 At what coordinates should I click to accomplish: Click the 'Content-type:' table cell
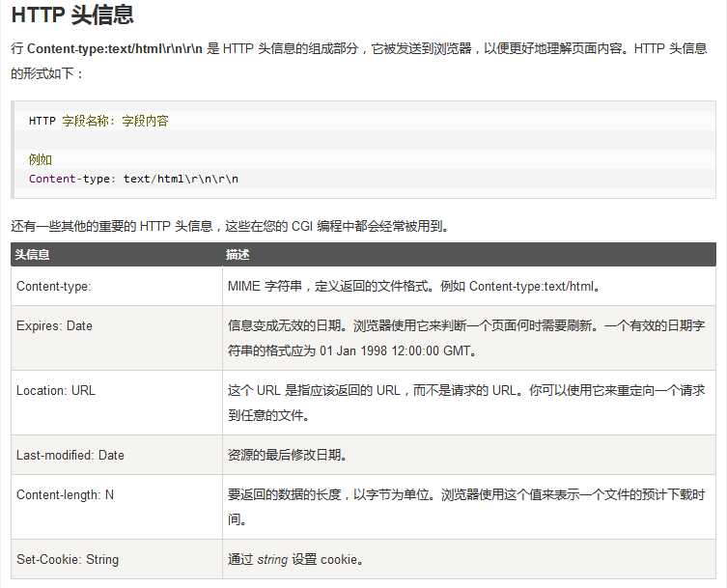pos(117,286)
